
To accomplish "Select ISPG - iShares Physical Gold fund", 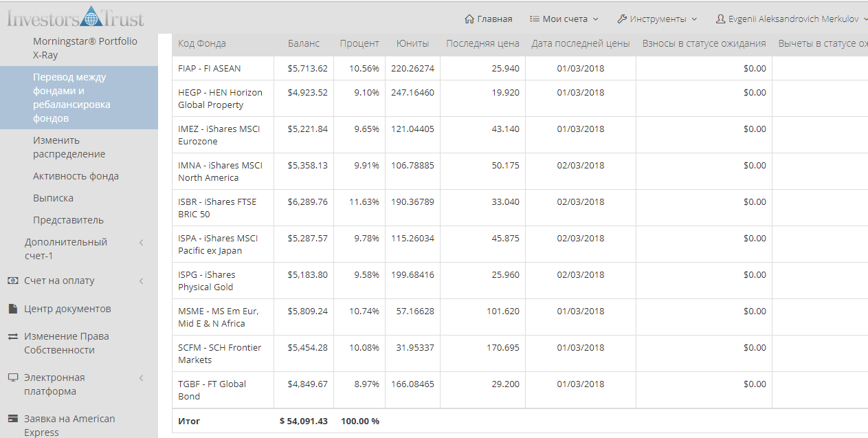I will pyautogui.click(x=206, y=281).
